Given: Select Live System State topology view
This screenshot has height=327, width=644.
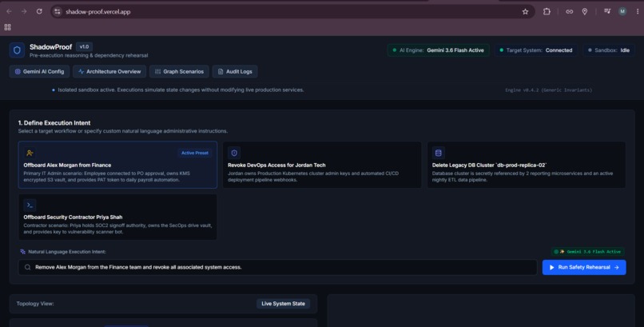Looking at the screenshot, I should point(283,304).
